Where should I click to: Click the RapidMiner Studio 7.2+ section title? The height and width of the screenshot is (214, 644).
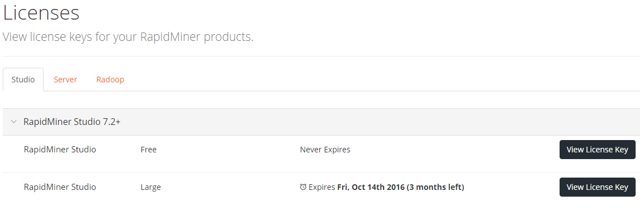(72, 122)
